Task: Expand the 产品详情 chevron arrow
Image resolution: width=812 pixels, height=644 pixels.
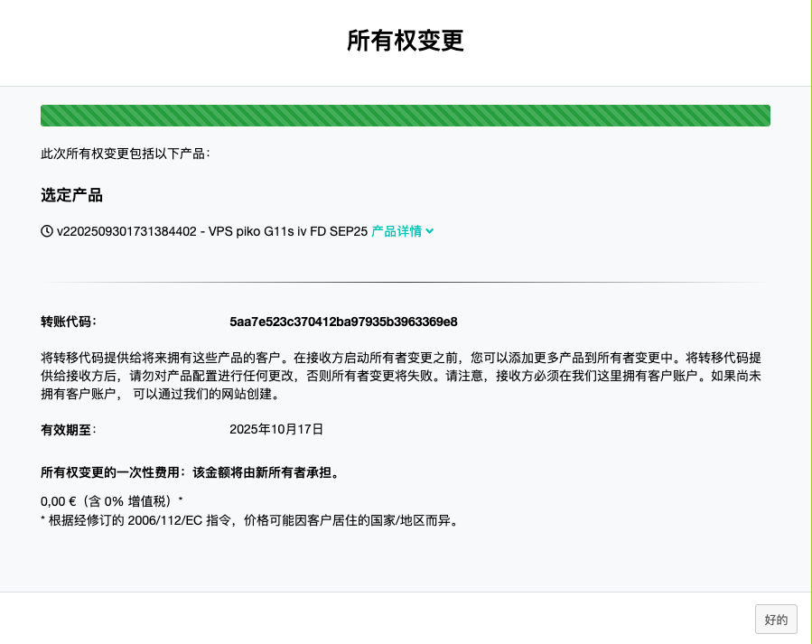Action: pyautogui.click(x=430, y=231)
